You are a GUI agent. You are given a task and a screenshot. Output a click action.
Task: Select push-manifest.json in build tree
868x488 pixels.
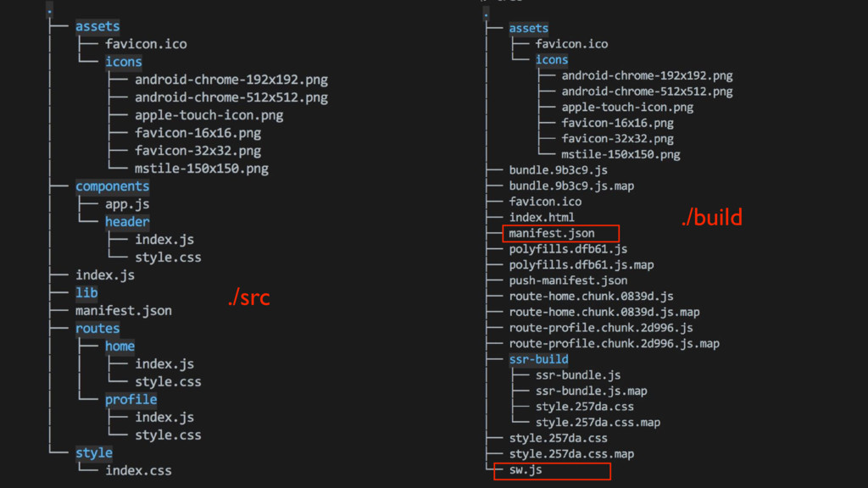tap(568, 280)
